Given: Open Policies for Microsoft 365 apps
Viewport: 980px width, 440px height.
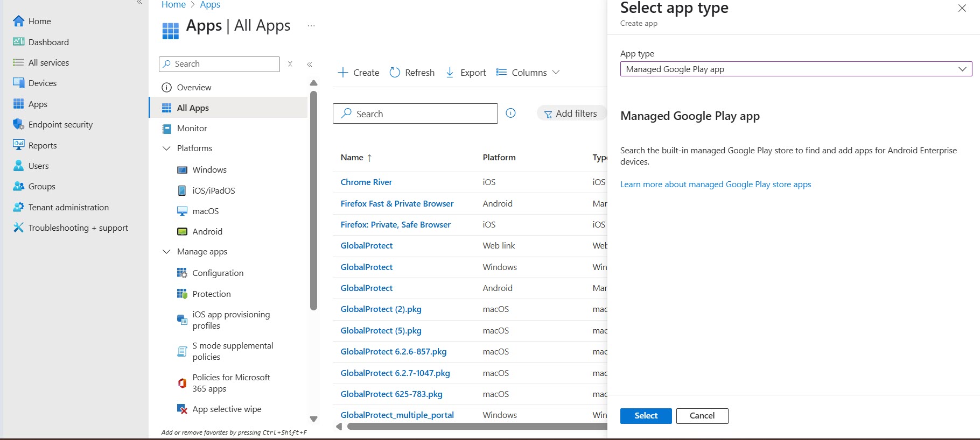Looking at the screenshot, I should coord(231,383).
